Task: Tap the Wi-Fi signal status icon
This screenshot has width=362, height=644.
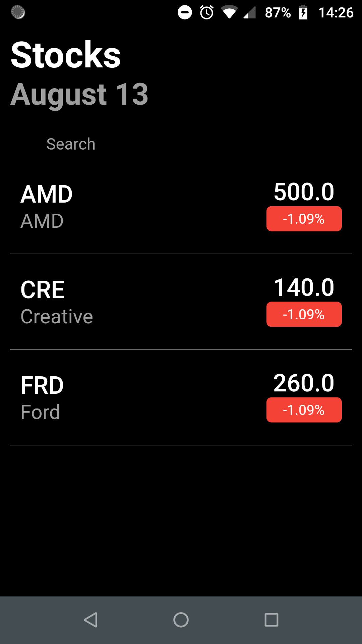Action: click(x=229, y=13)
